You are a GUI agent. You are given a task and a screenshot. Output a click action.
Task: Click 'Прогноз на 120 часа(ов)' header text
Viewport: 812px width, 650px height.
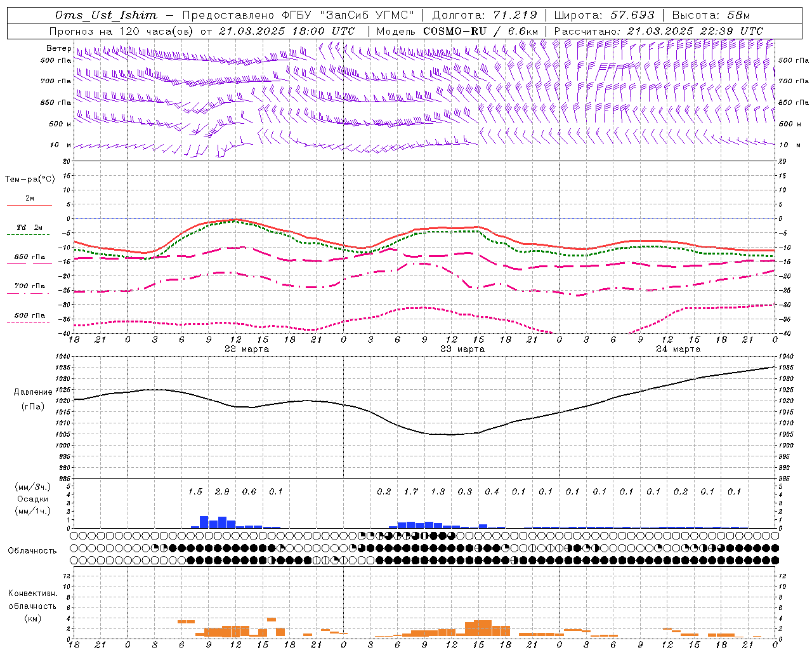tap(122, 31)
